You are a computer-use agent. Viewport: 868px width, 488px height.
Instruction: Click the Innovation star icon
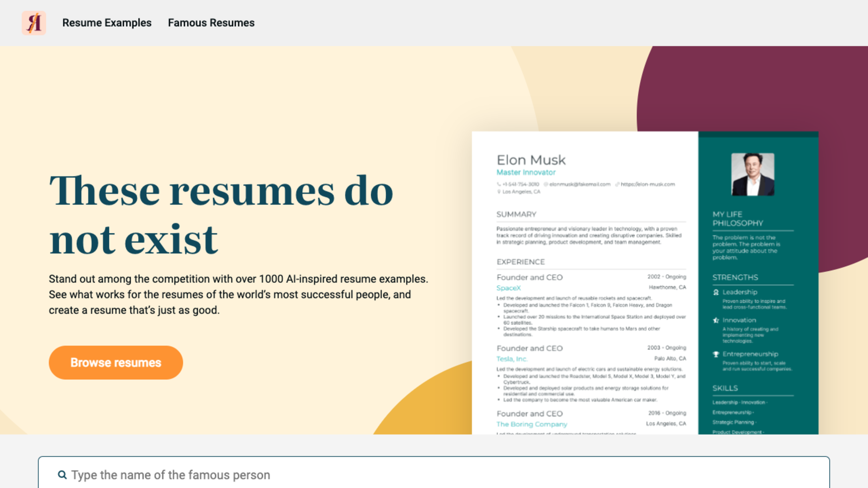(x=716, y=320)
